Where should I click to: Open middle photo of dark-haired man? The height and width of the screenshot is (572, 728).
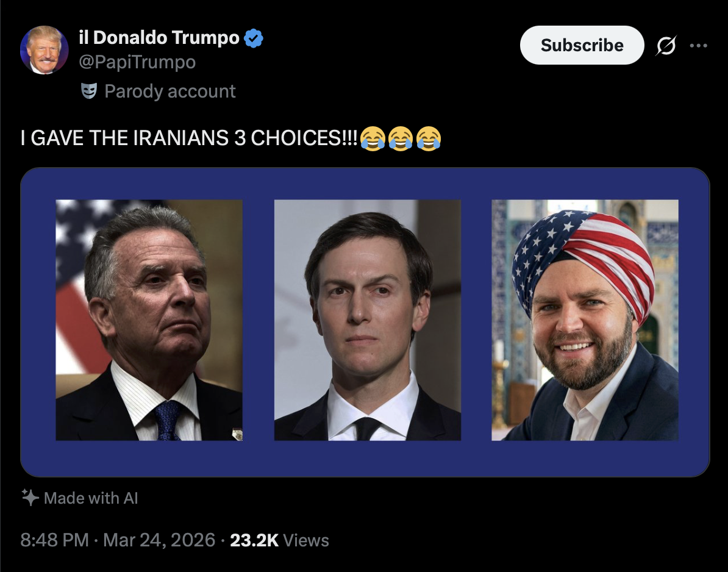pos(367,320)
